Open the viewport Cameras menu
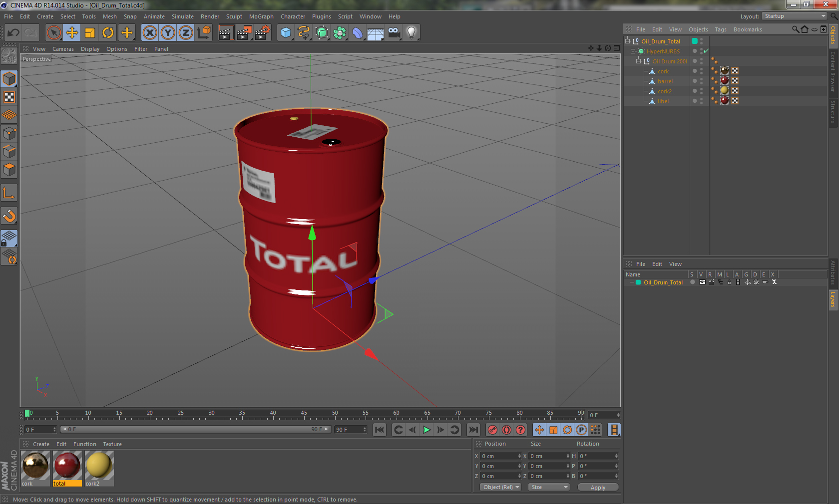 [x=63, y=49]
